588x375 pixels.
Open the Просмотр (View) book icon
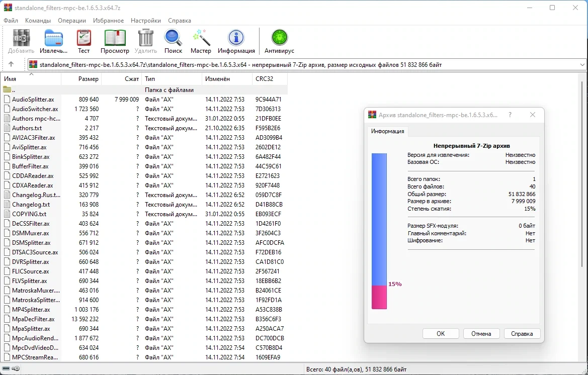click(x=115, y=38)
